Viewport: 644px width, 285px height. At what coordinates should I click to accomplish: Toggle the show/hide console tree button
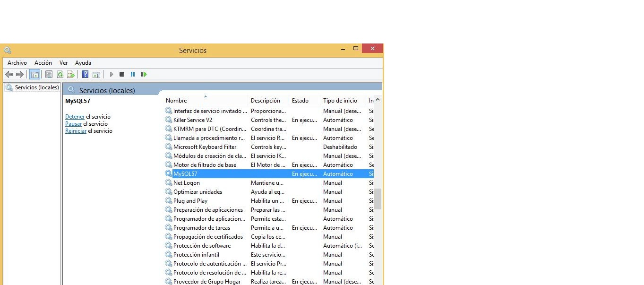point(34,74)
